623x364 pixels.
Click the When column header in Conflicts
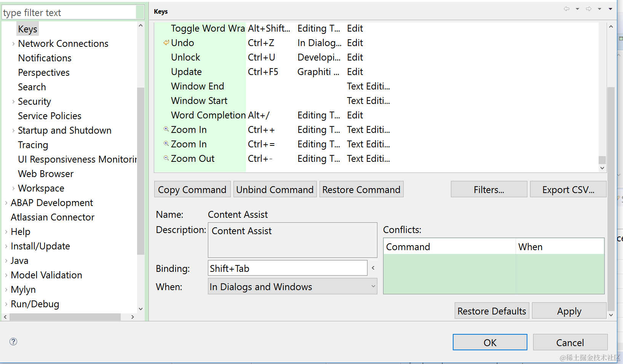click(x=560, y=247)
